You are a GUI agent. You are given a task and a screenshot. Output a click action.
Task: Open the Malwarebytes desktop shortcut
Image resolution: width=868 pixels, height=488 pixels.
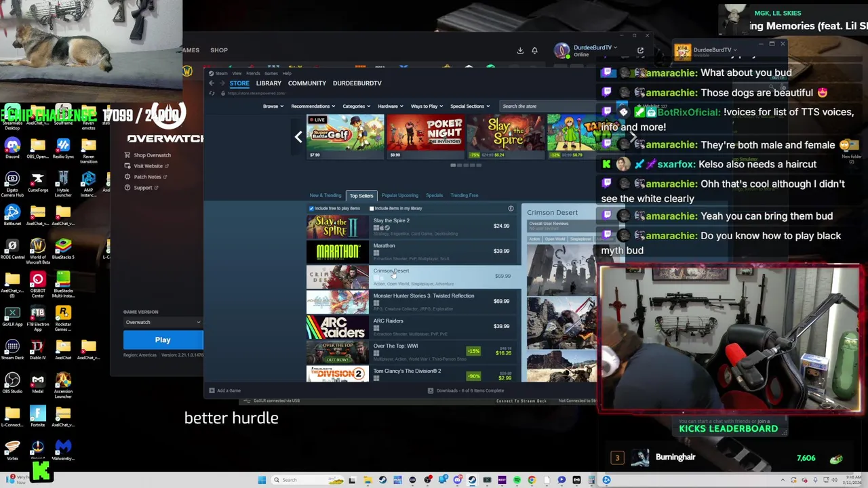point(63,450)
